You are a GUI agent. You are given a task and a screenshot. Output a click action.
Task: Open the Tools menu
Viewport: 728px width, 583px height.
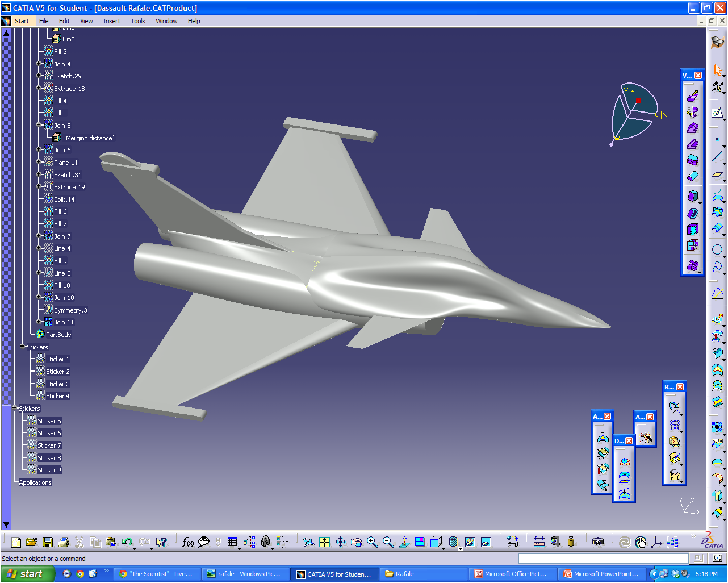pos(137,21)
